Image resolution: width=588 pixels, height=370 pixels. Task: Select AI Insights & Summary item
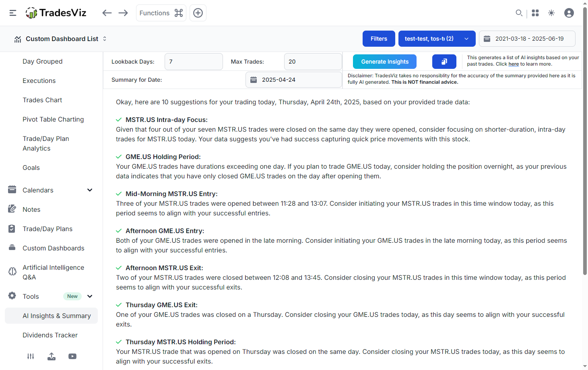tap(52, 316)
